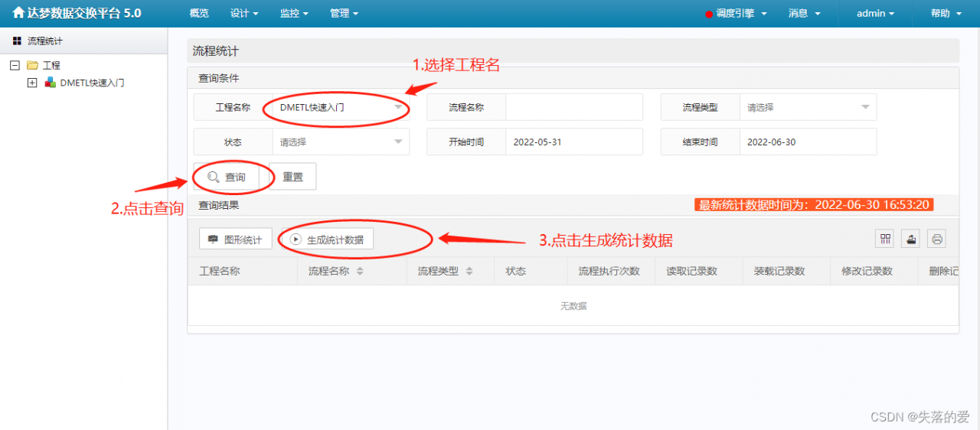Open the 工程名称 dropdown
The image size is (980, 430).
tap(341, 107)
